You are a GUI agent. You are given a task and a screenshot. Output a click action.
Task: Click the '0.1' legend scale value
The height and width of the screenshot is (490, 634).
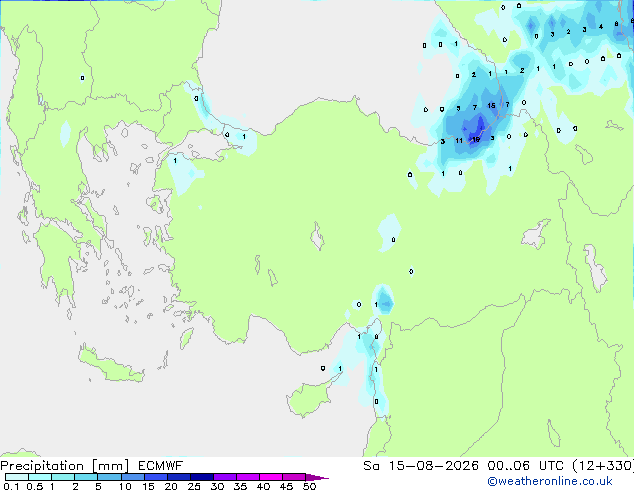pyautogui.click(x=11, y=486)
